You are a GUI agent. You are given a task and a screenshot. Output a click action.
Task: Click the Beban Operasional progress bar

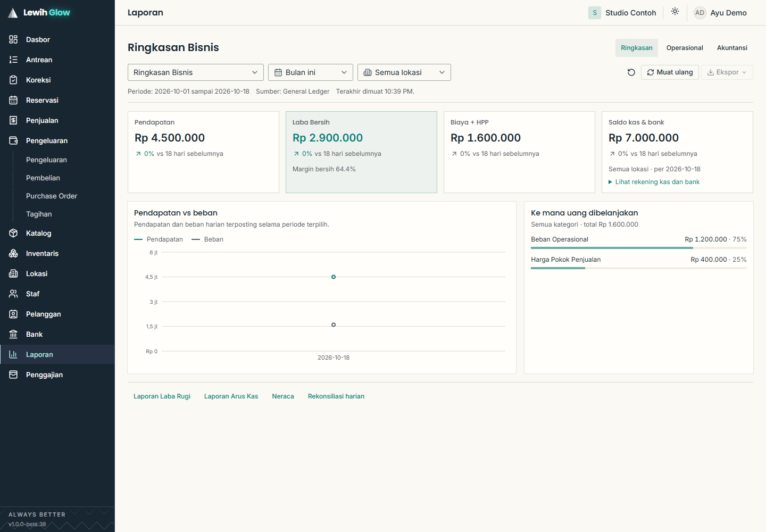point(639,248)
